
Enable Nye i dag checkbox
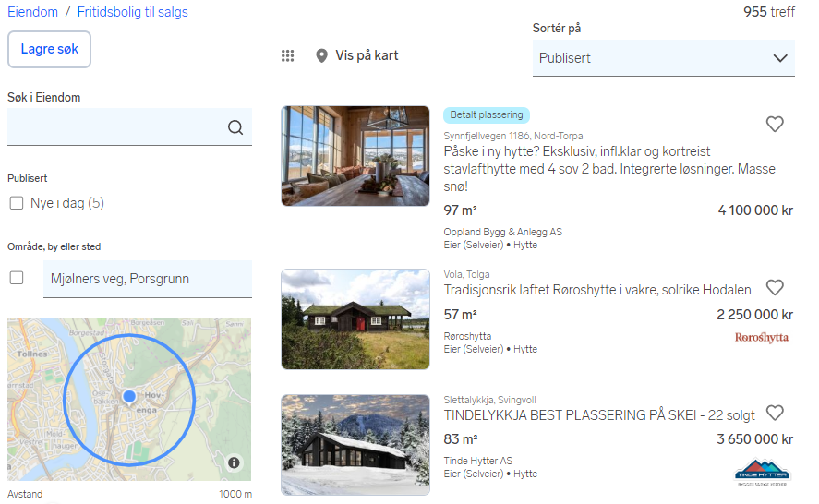(17, 203)
